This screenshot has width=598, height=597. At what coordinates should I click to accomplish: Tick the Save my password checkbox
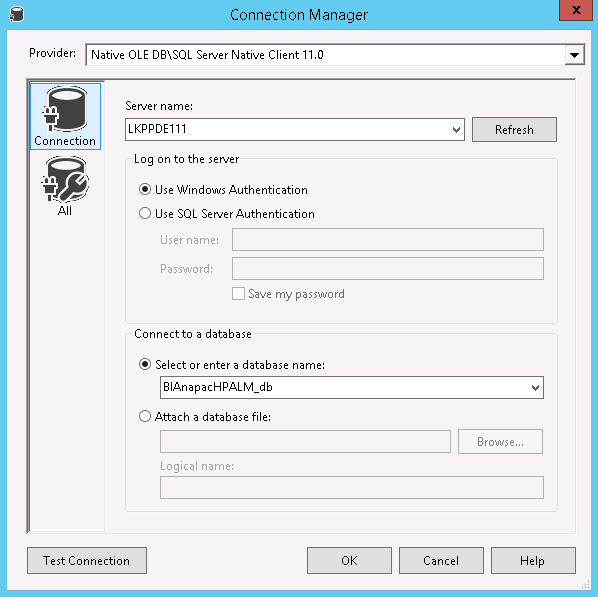pyautogui.click(x=238, y=294)
